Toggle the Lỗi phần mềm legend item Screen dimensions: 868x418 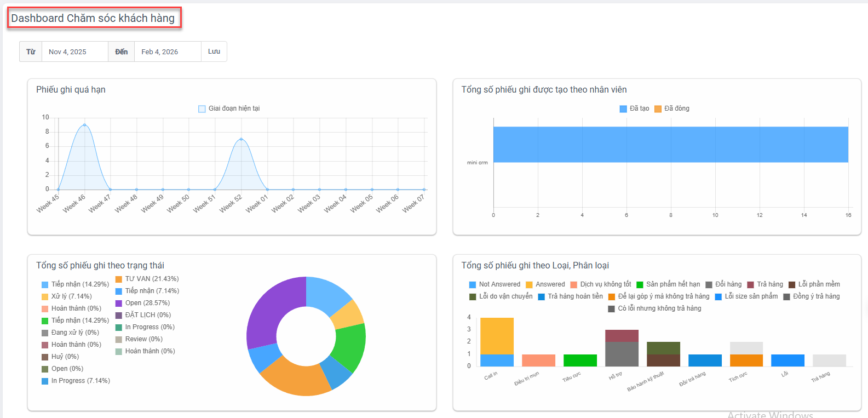tap(814, 284)
